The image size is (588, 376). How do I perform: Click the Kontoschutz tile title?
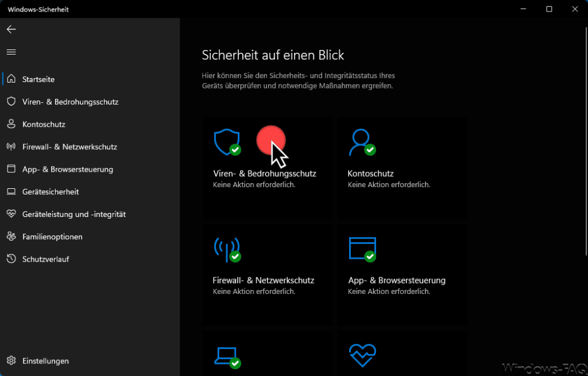(x=370, y=173)
